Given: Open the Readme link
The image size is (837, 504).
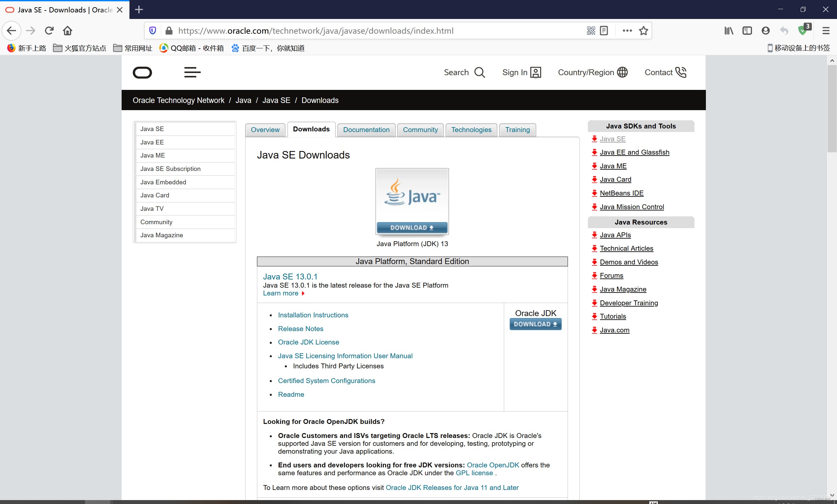Looking at the screenshot, I should (x=291, y=394).
